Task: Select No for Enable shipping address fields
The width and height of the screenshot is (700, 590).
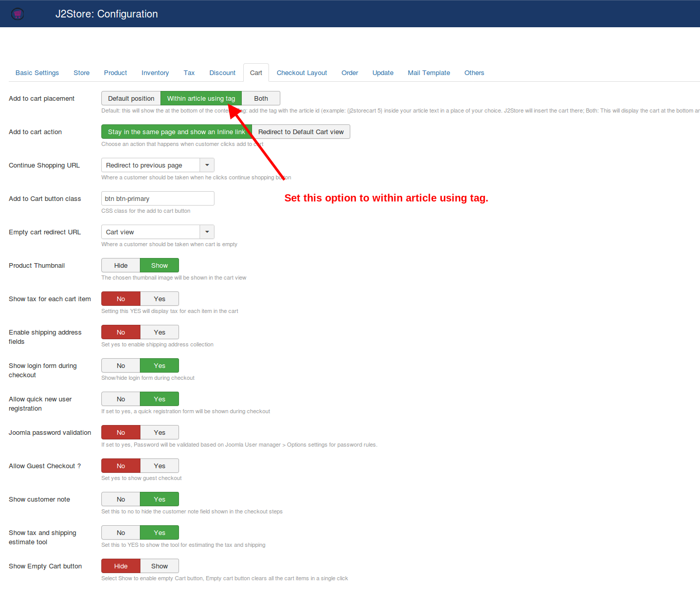Action: 121,333
